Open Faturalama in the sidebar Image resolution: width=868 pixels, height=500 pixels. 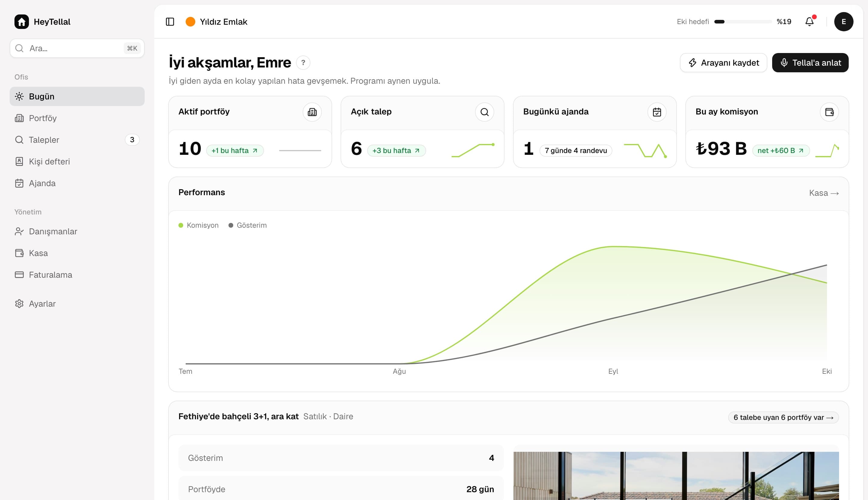[77, 275]
